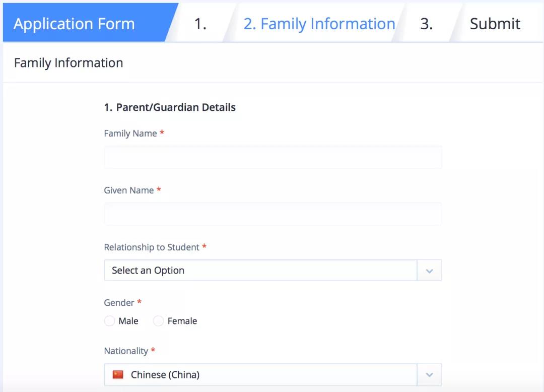
Task: Go to the Application Form tab
Action: 75,24
